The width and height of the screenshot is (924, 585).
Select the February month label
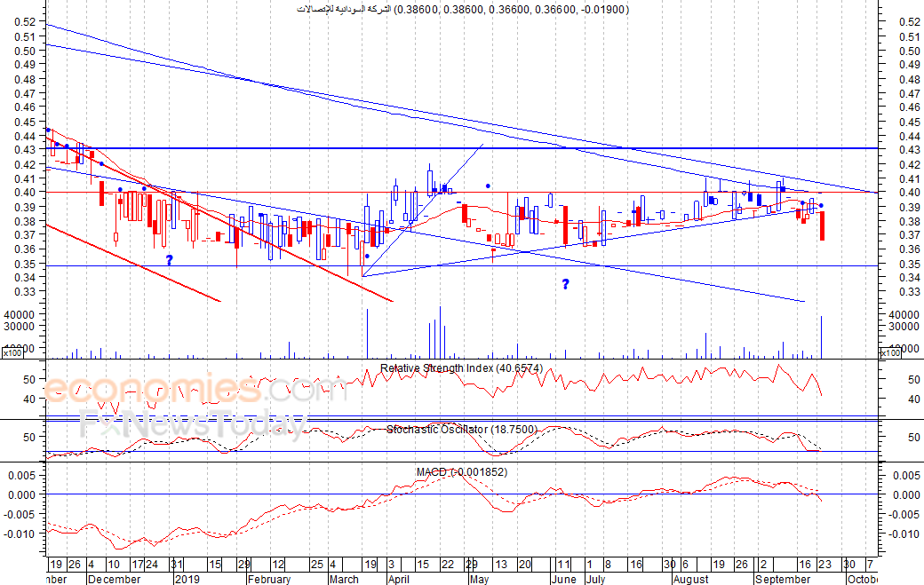[268, 579]
